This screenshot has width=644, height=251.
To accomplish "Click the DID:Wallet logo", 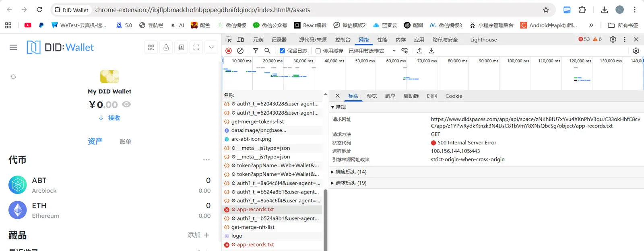I will [x=60, y=47].
